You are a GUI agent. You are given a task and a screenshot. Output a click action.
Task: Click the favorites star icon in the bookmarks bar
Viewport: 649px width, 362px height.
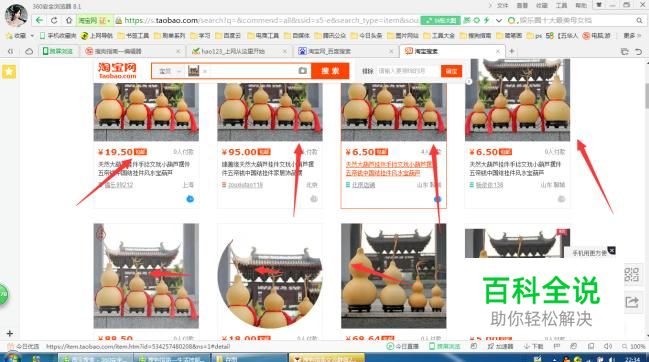coord(9,36)
